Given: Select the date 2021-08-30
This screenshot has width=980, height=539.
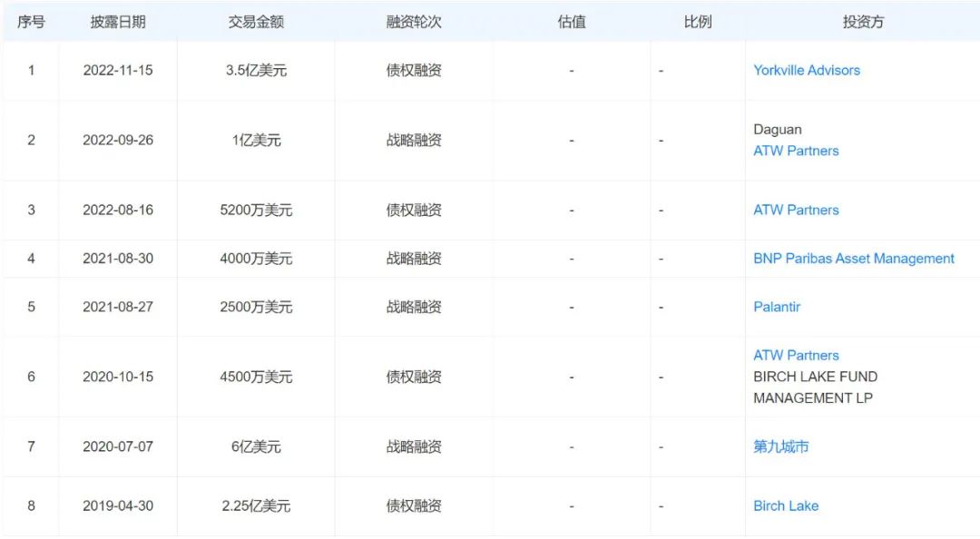Looking at the screenshot, I should pyautogui.click(x=118, y=259).
